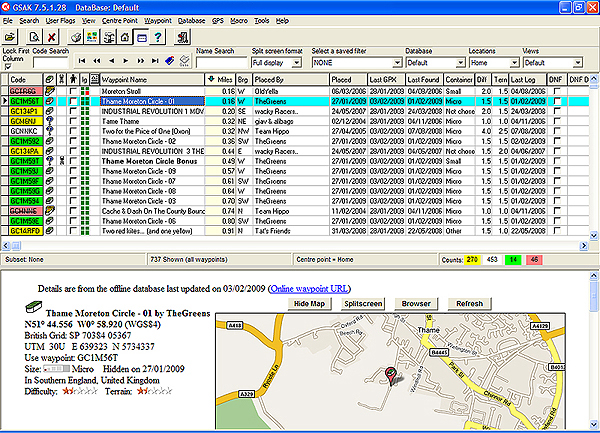Click the question mark icon in GCM8NJ row
Viewport: 600px width, 433px height.
pyautogui.click(x=49, y=121)
